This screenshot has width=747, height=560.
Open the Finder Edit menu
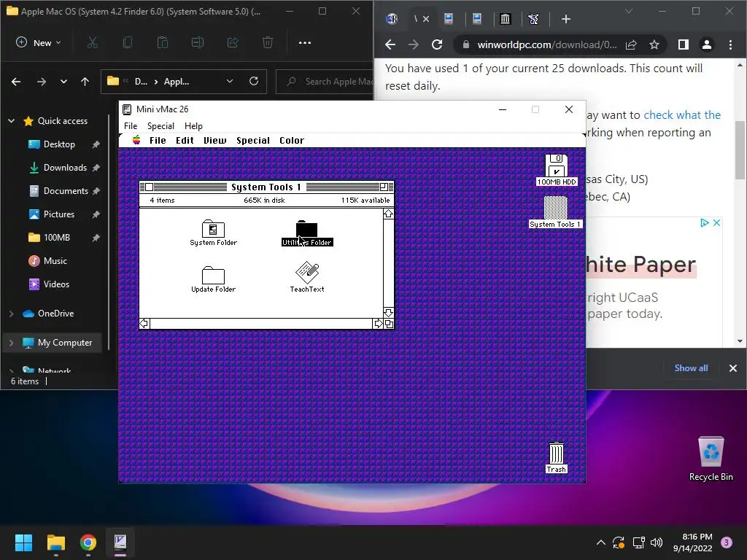pyautogui.click(x=185, y=141)
